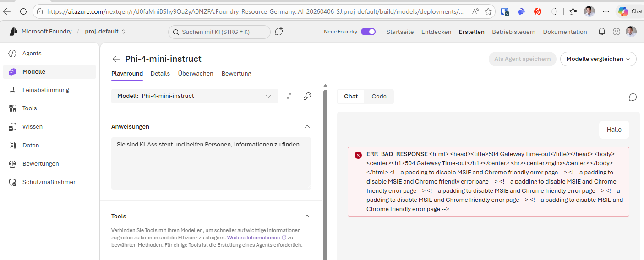Click the AI chat sparkle icon beside search

[x=279, y=32]
